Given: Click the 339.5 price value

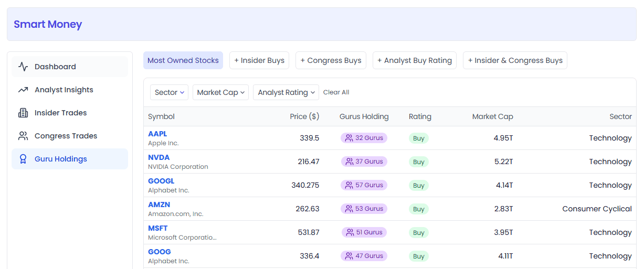Looking at the screenshot, I should coord(309,138).
